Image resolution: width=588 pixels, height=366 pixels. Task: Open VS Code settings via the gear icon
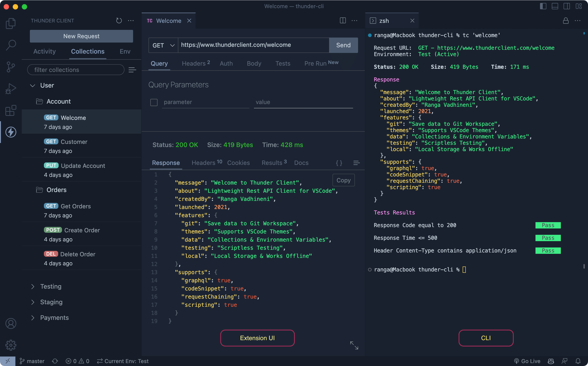point(11,345)
